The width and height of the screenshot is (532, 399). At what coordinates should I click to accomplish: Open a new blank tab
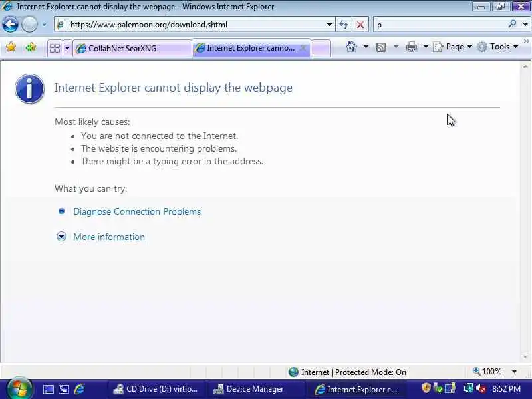(x=321, y=48)
